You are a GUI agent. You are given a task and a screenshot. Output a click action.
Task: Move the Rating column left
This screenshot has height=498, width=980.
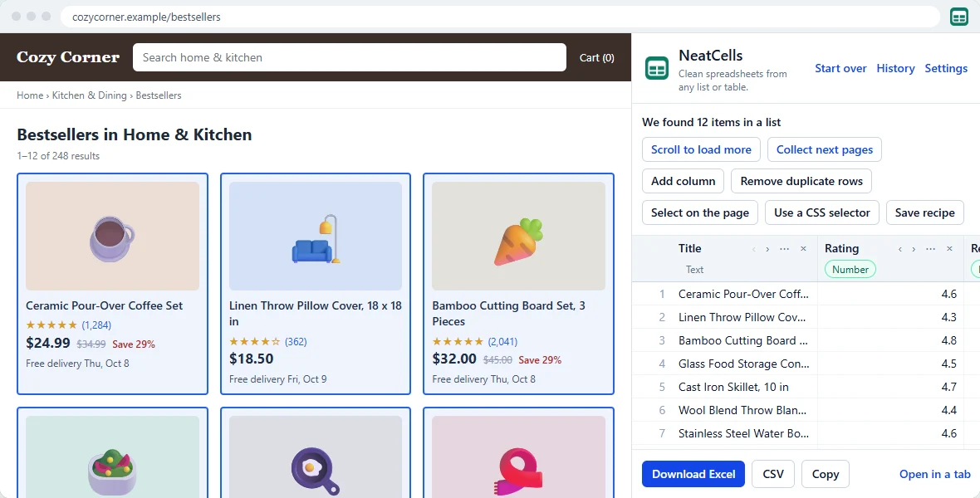tap(900, 249)
